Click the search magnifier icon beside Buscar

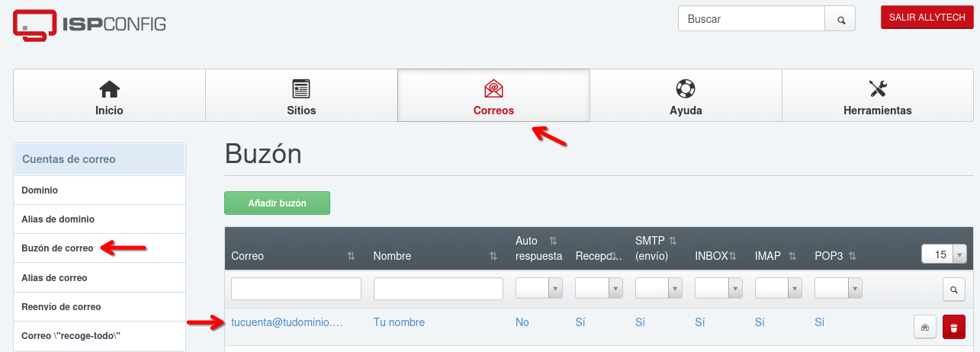pyautogui.click(x=841, y=20)
